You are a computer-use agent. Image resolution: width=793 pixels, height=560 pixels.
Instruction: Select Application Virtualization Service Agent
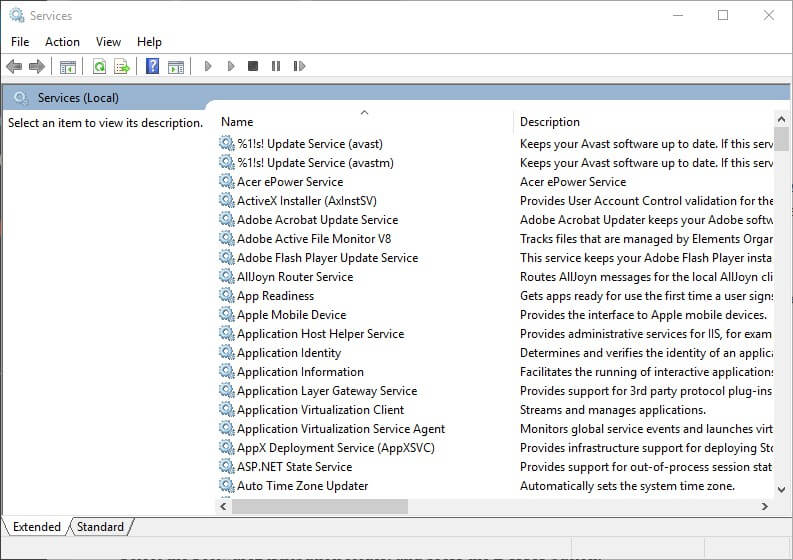341,428
